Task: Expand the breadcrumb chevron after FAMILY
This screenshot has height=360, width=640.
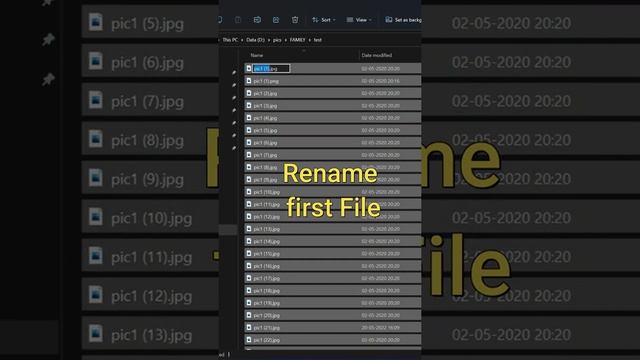Action: coord(309,40)
